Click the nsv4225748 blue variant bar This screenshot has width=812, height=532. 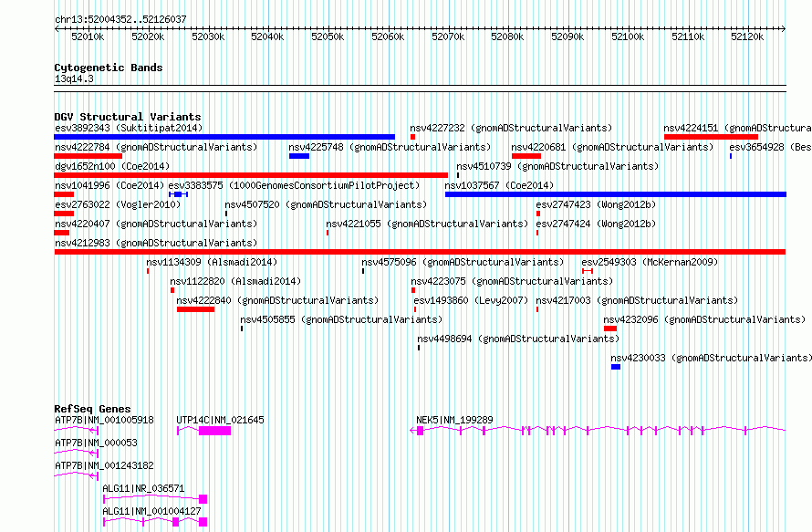click(299, 156)
